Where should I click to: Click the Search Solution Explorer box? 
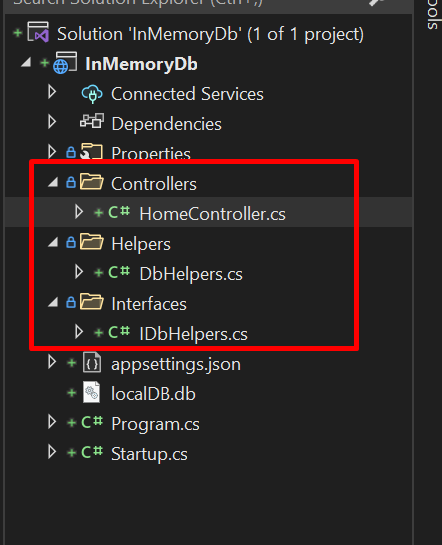[208, 4]
